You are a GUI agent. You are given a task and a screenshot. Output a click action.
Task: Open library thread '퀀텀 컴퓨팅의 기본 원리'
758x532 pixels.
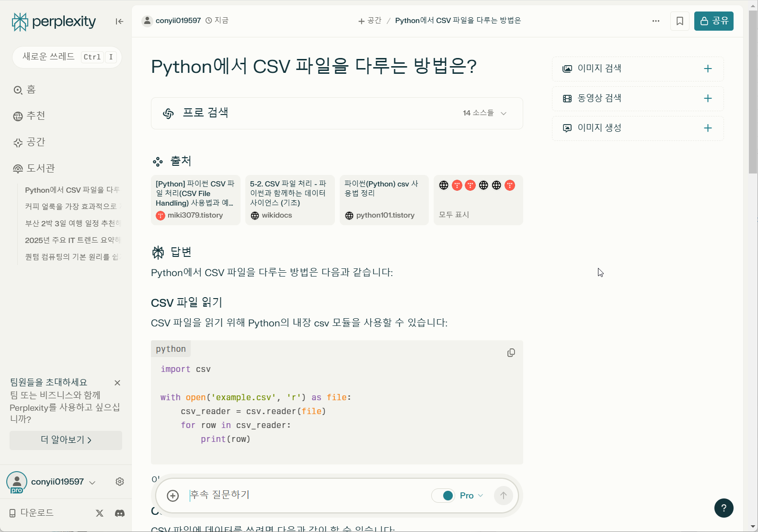click(72, 257)
